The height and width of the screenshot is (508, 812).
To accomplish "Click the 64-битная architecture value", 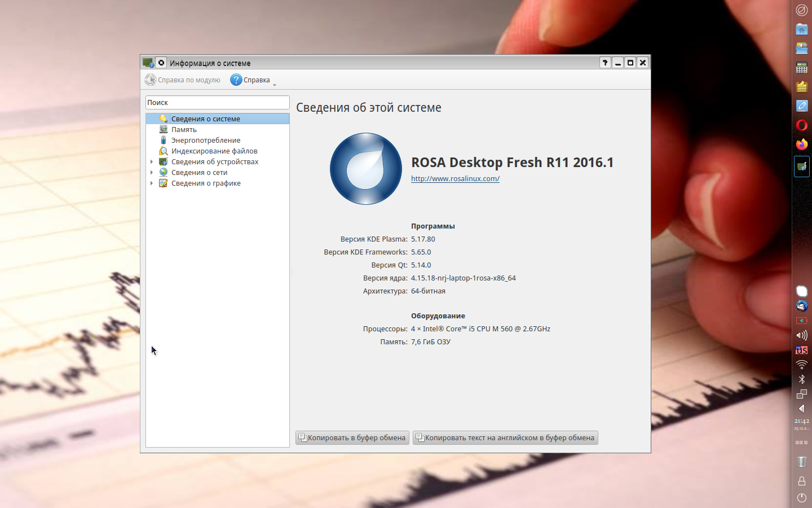I will pyautogui.click(x=428, y=291).
